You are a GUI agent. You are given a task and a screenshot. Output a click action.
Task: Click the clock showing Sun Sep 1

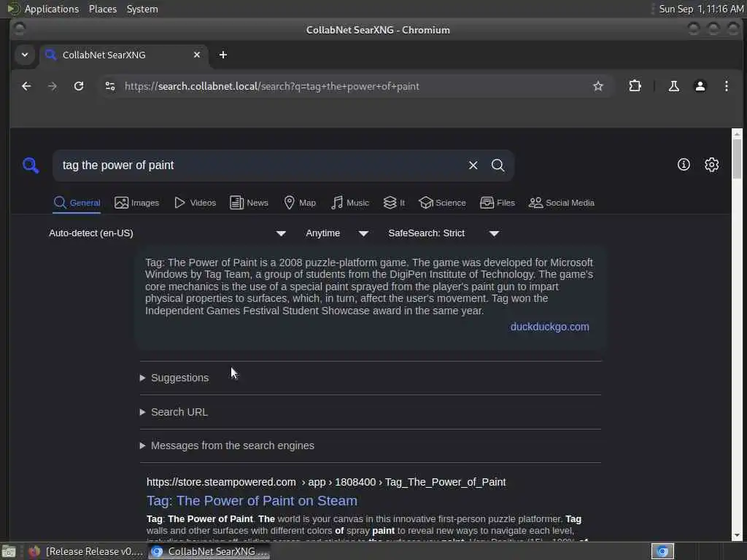pyautogui.click(x=701, y=9)
